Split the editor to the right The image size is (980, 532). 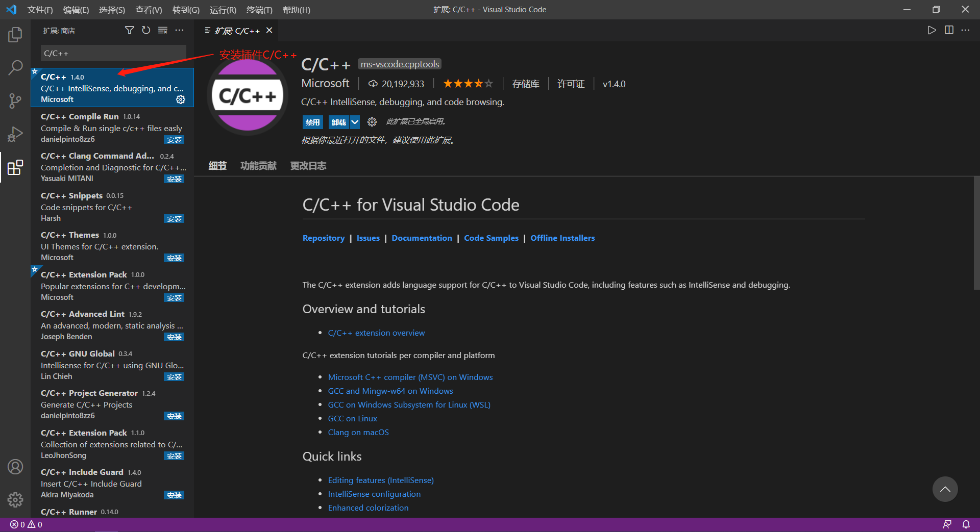pos(949,30)
